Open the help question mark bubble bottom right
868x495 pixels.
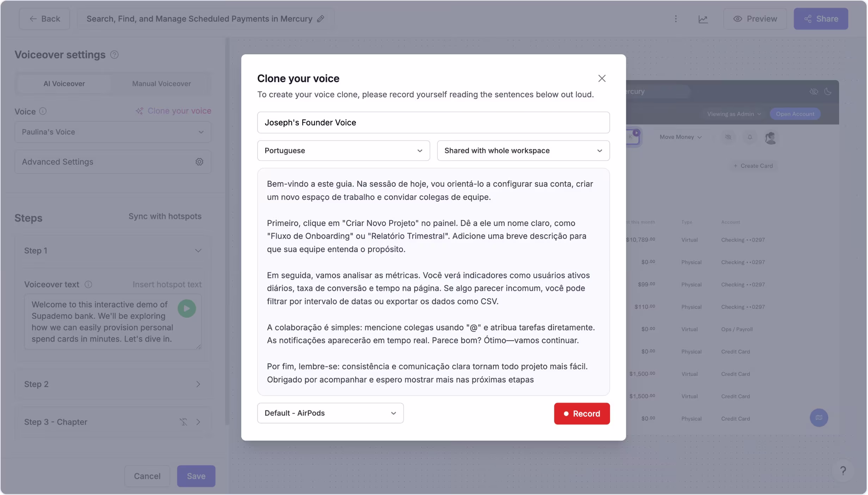click(843, 471)
